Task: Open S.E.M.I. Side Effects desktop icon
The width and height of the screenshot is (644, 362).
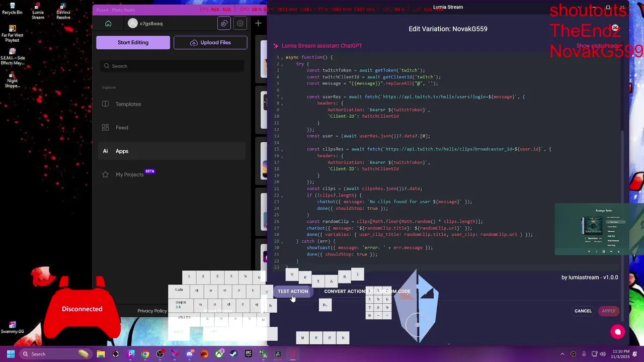Action: pos(12,57)
